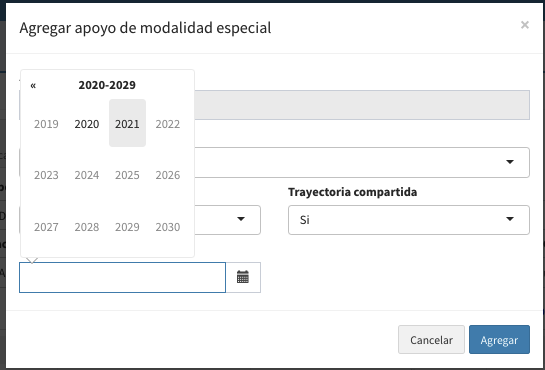This screenshot has width=545, height=370.
Task: Expand the wide dropdown below the gray field
Action: coord(361,162)
